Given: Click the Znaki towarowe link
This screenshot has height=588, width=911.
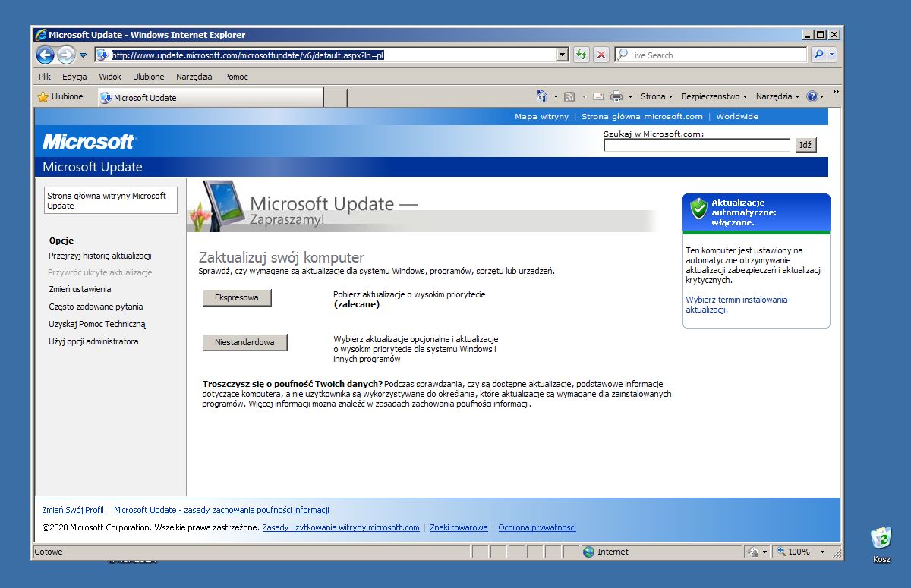Looking at the screenshot, I should [x=459, y=527].
